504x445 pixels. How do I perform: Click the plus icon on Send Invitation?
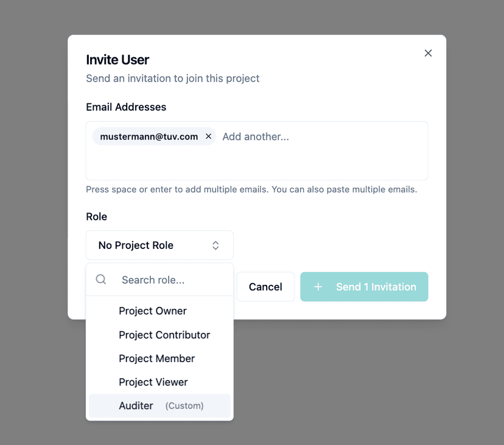tap(318, 287)
